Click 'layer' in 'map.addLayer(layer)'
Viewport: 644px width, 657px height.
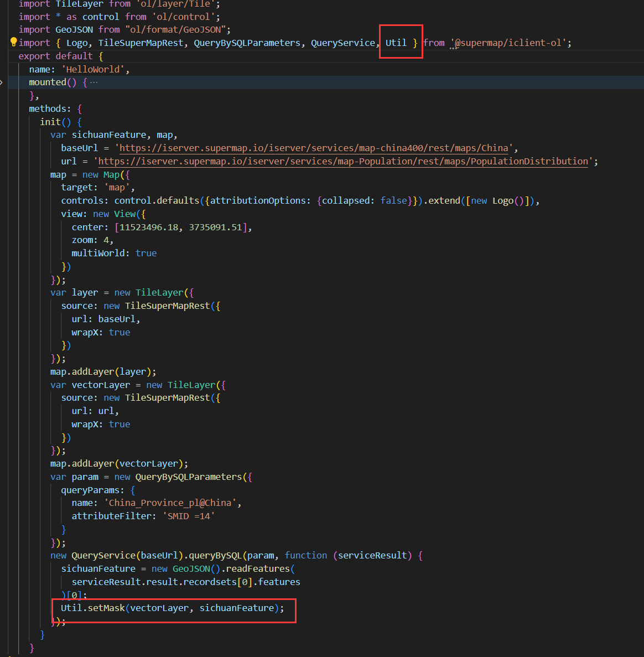click(133, 371)
